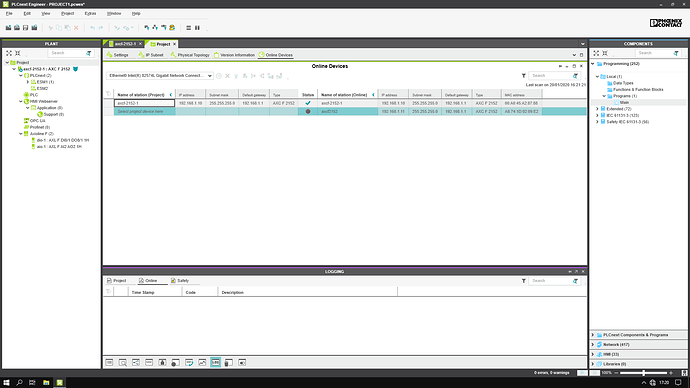Click the magnifier search icon in bottom toolbar

[123, 362]
